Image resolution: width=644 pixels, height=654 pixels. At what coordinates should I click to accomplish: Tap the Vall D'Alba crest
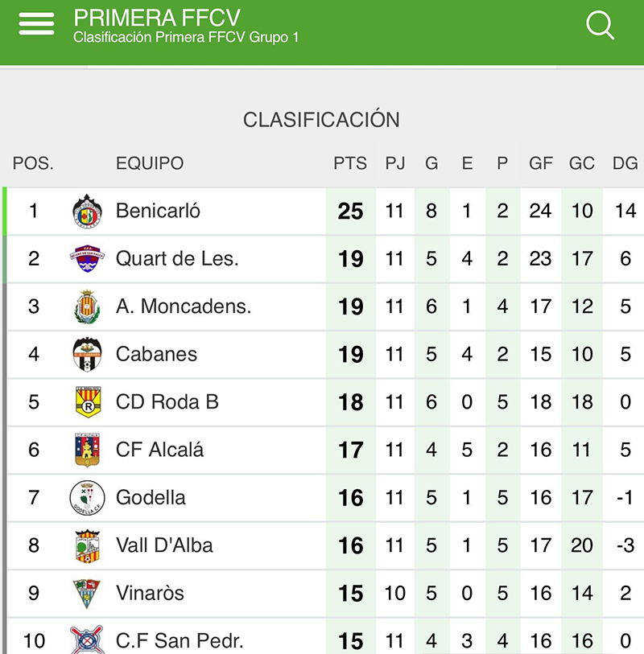[x=87, y=545]
